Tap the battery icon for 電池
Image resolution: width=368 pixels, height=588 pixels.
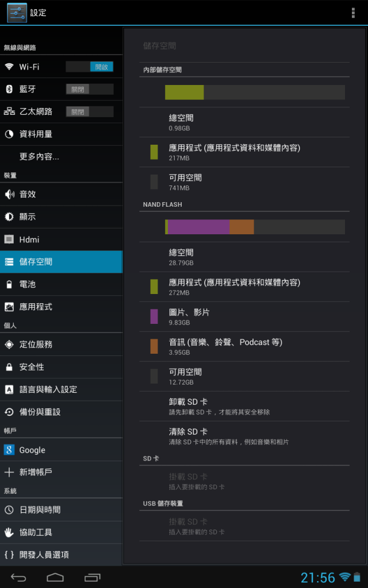point(9,284)
